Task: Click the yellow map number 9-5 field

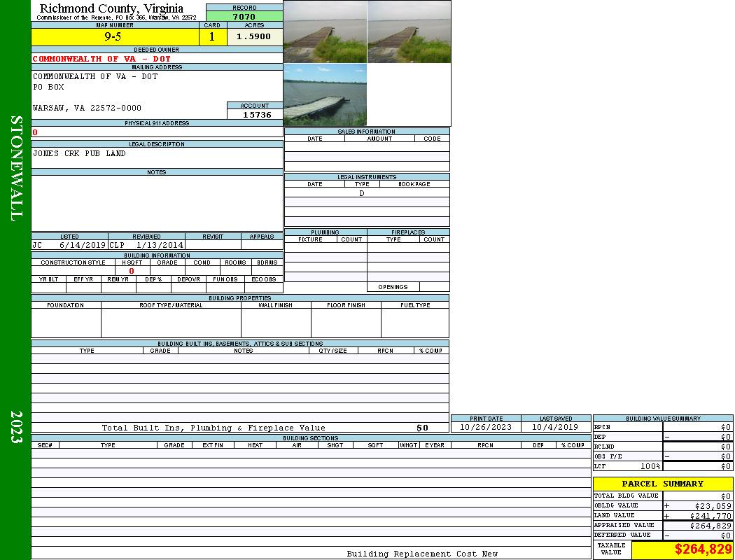Action: 114,36
